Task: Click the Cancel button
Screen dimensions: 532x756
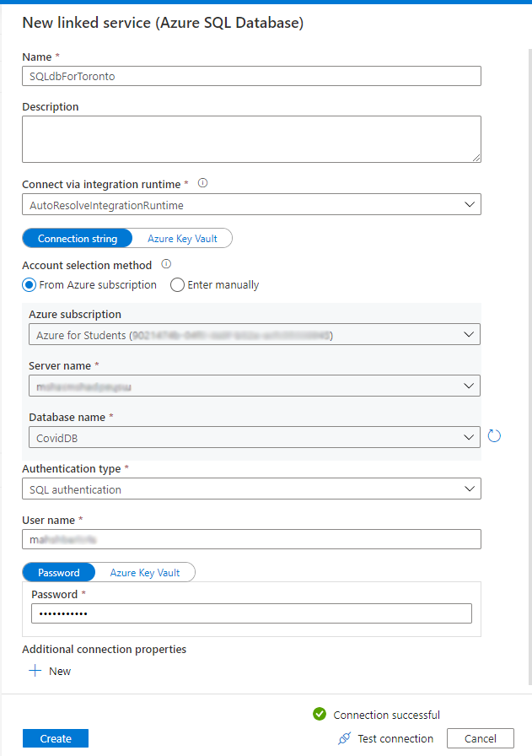Action: (x=480, y=738)
